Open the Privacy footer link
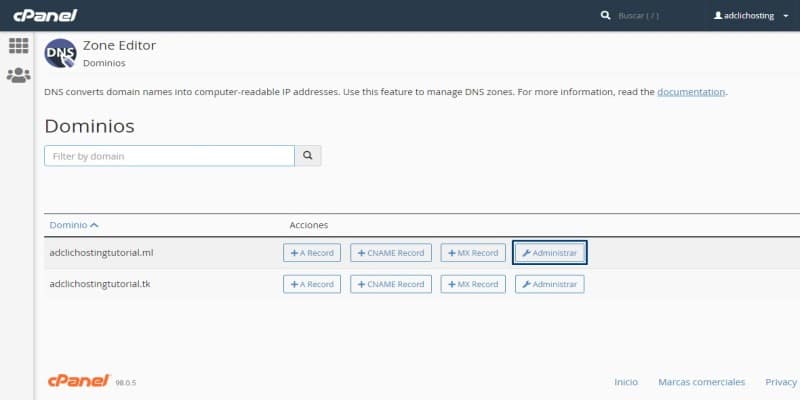The image size is (800, 400). point(781,382)
